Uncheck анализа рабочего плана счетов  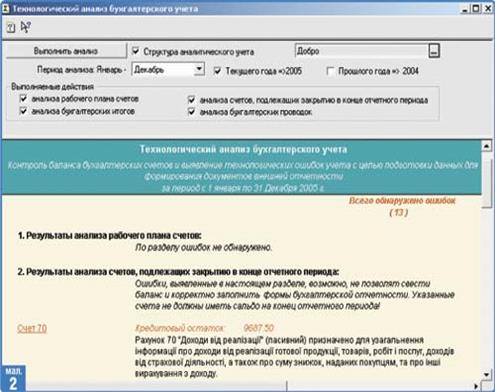[23, 99]
